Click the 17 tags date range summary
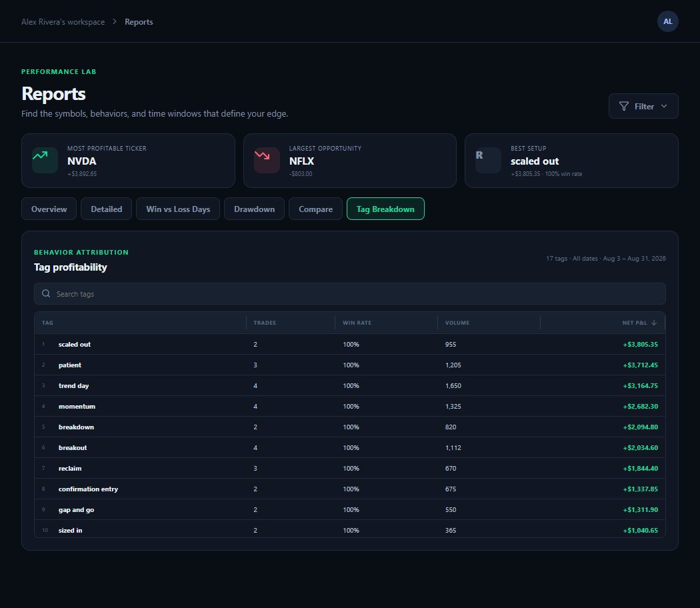 tap(606, 259)
